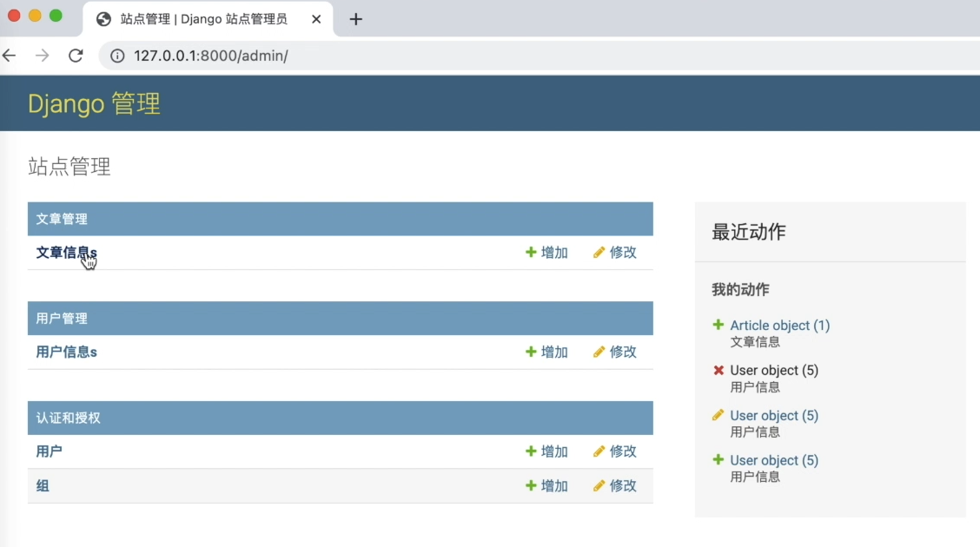Click the macOS green fullscreen window button
The width and height of the screenshot is (980, 547).
coord(56,16)
